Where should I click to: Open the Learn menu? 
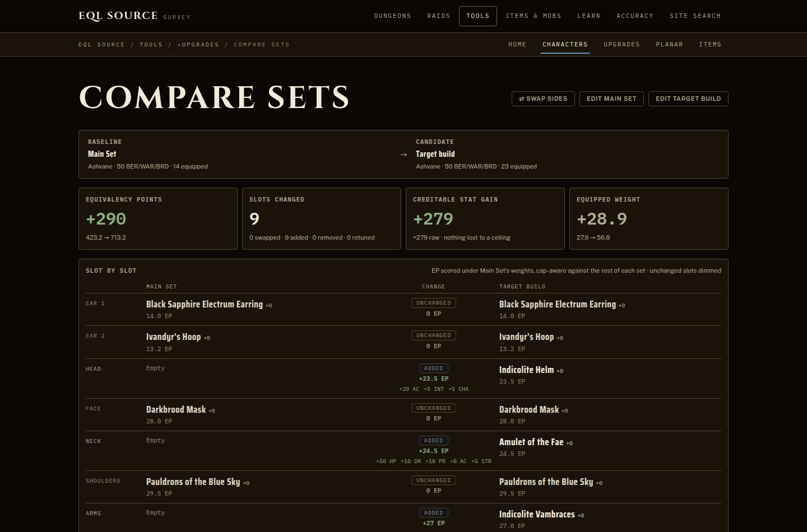click(589, 16)
